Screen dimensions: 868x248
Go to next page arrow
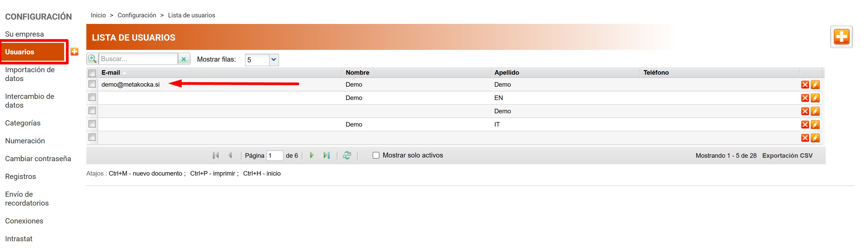(312, 155)
